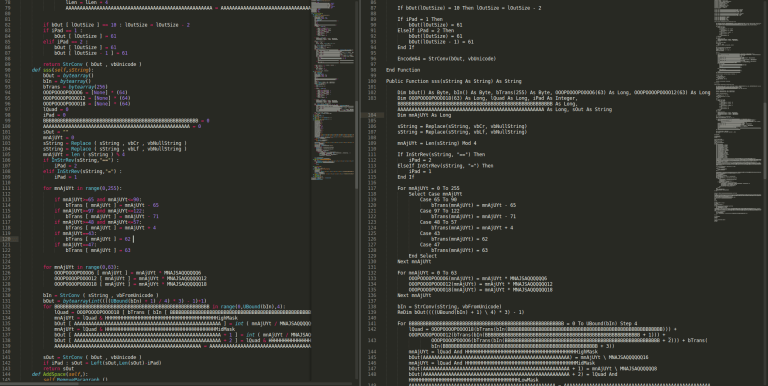This screenshot has width=768, height=386.
Task: Click the 'Case 65 To 90' line
Action: [438, 199]
